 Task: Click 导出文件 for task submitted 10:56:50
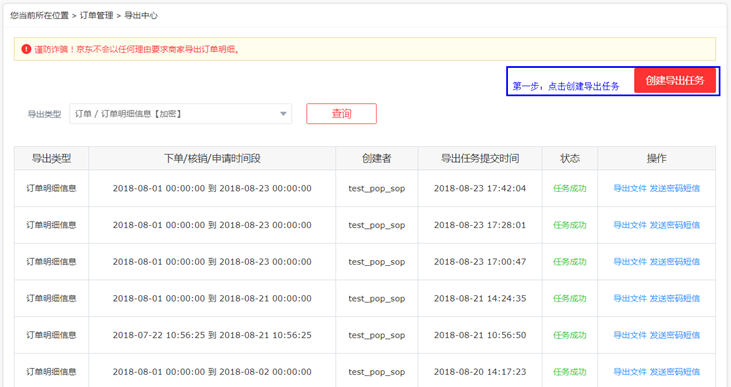(x=630, y=335)
